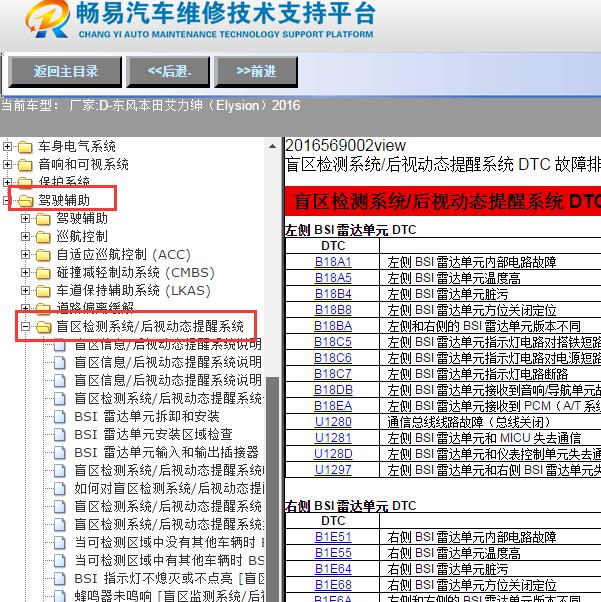Expand the 音响和可视系统 tree node
The image size is (601, 602).
(x=7, y=164)
